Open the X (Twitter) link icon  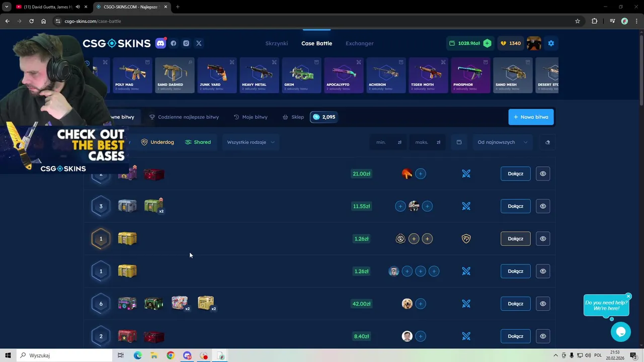(x=199, y=43)
